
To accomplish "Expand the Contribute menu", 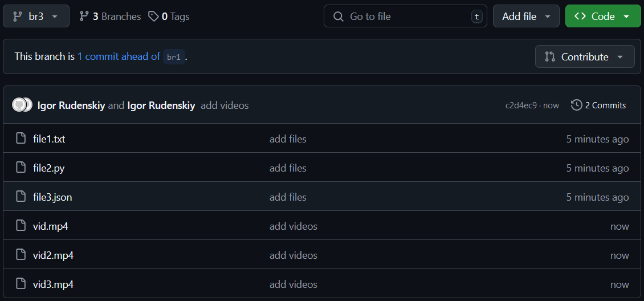I will tap(585, 56).
